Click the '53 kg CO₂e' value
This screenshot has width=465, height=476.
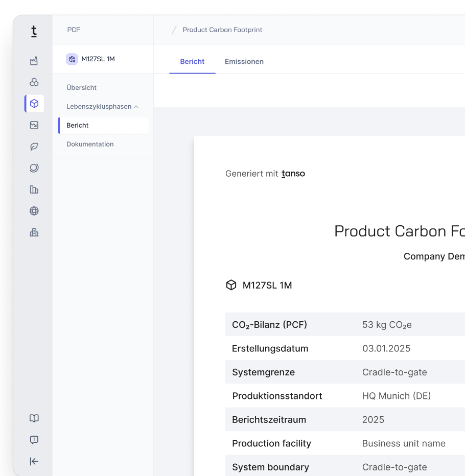coord(387,325)
